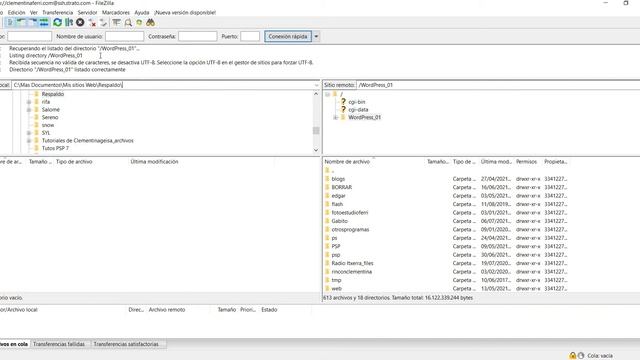The height and width of the screenshot is (360, 640).
Task: Open the Conexión rápida history dropdown arrow
Action: pos(316,36)
